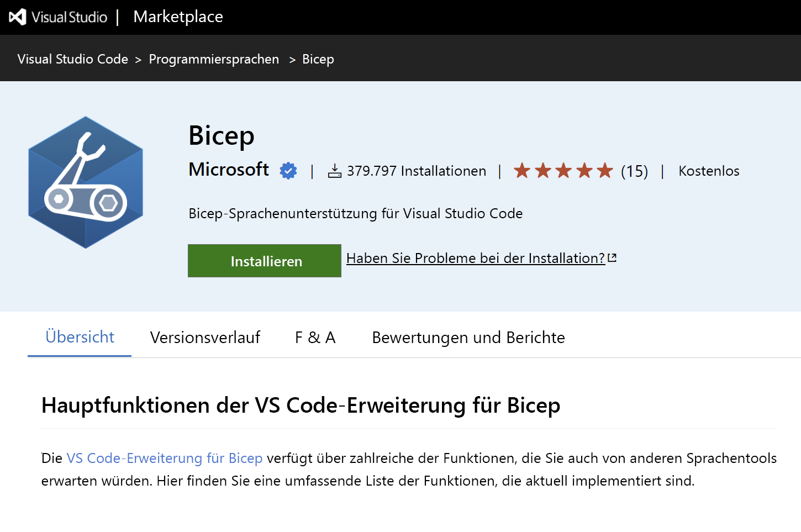Open Bewertungen und Berichte
The width and height of the screenshot is (801, 532).
click(468, 337)
